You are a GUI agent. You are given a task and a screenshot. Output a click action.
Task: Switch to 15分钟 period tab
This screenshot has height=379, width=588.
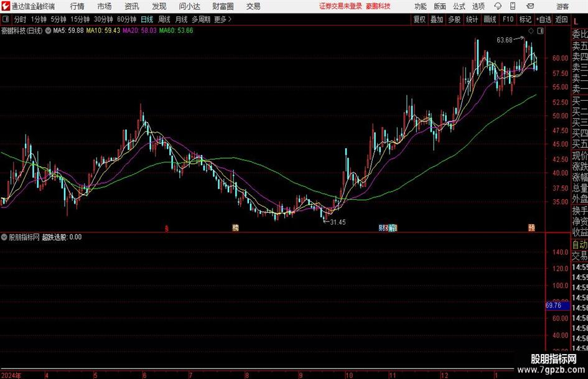(x=80, y=19)
